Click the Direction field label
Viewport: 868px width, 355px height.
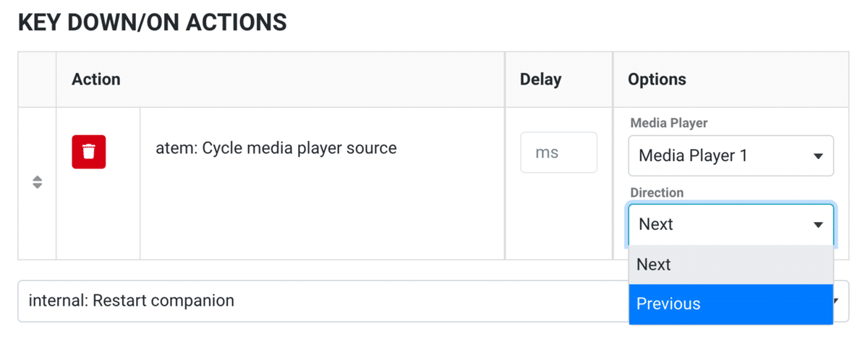coord(657,192)
